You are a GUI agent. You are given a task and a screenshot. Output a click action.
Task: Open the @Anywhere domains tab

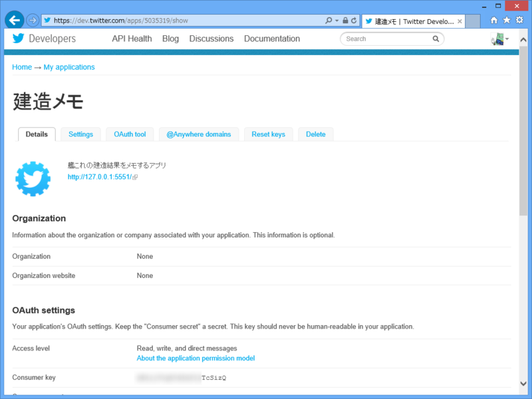click(x=199, y=134)
